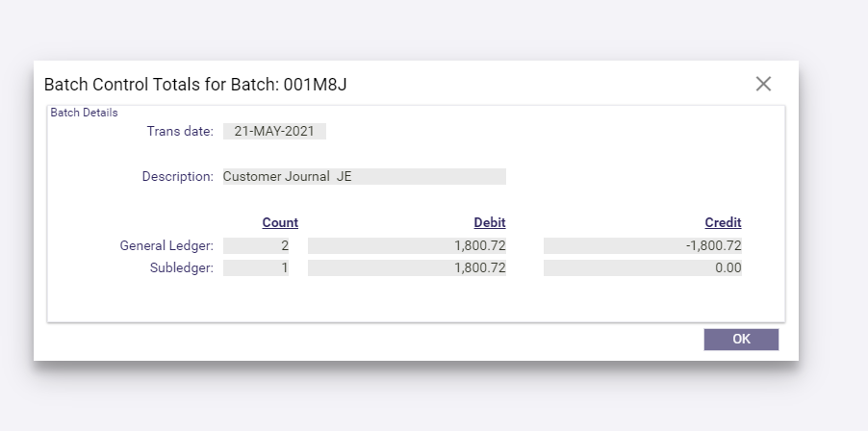
Task: Select the Subledger credit amount field
Action: click(x=643, y=267)
